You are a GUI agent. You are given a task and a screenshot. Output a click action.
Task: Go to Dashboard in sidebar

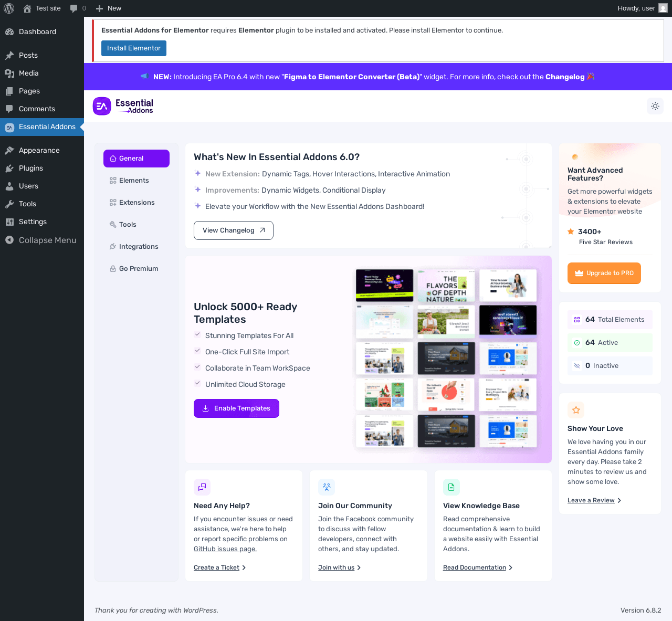[42, 31]
